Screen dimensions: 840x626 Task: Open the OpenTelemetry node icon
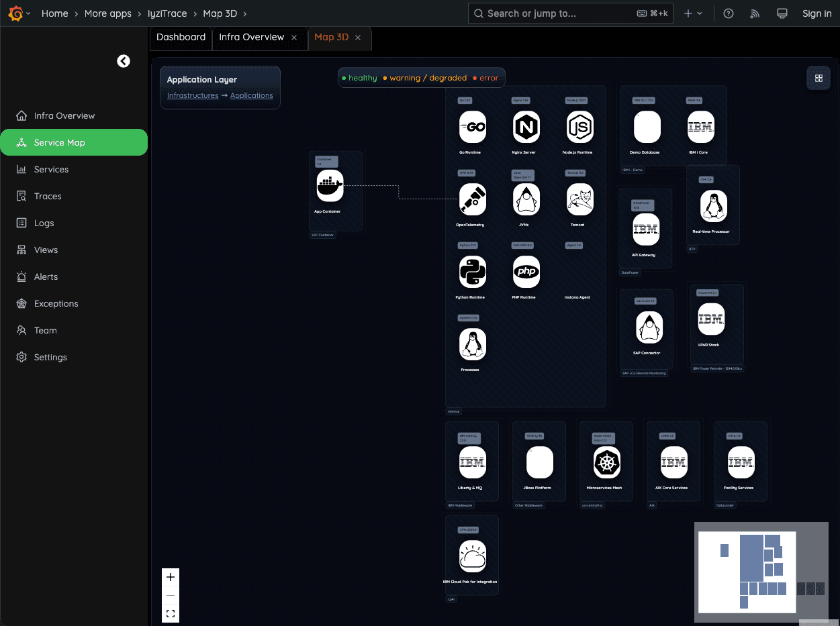(x=472, y=199)
